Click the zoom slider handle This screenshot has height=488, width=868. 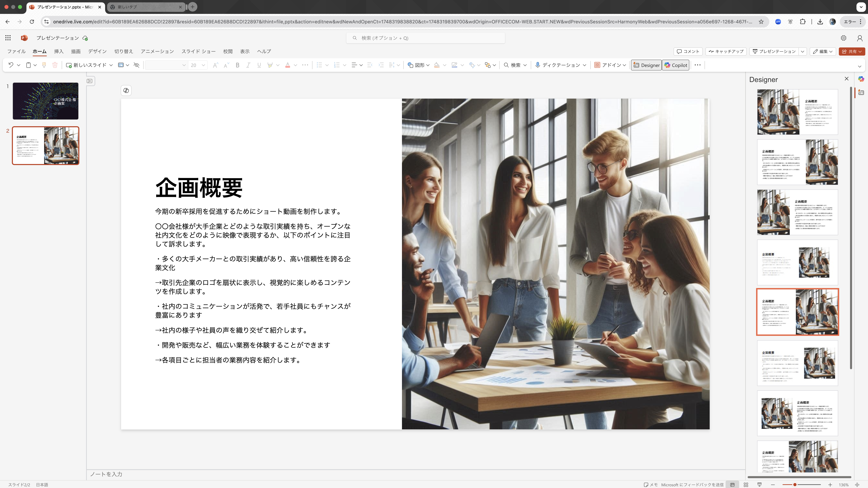click(795, 485)
